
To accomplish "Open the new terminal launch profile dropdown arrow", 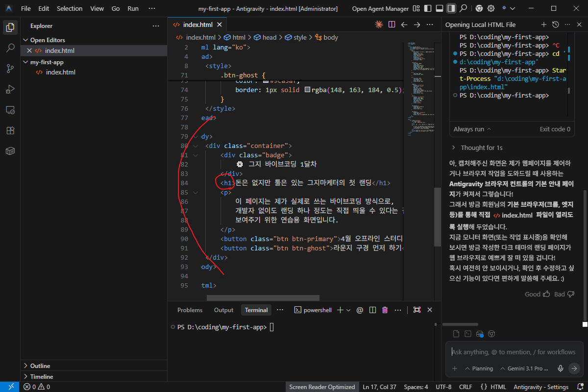I will (348, 310).
